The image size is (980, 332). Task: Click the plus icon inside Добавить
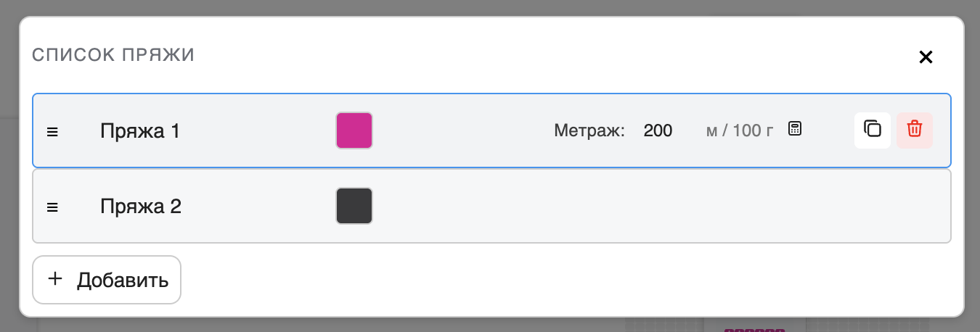pos(55,279)
